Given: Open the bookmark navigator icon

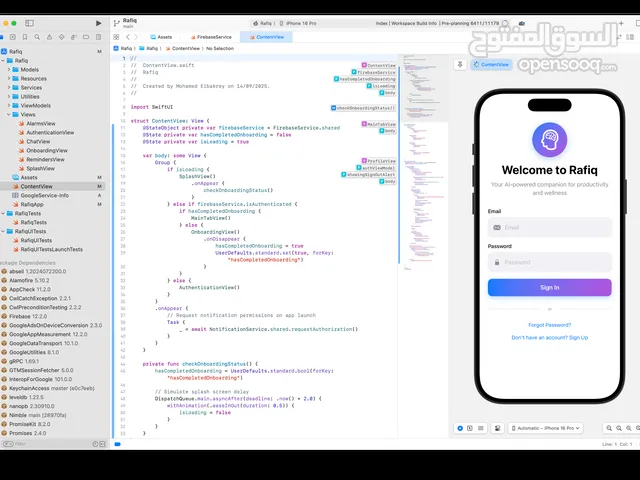Looking at the screenshot, I should [x=25, y=37].
